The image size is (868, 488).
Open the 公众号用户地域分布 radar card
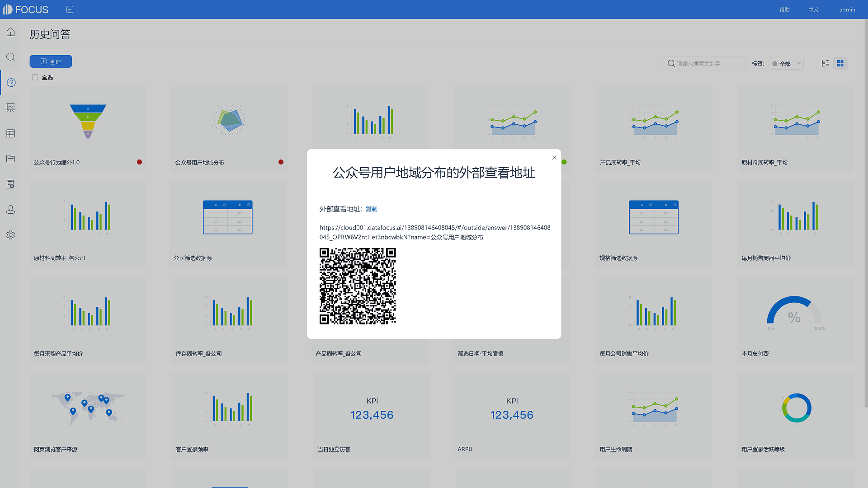tap(230, 129)
